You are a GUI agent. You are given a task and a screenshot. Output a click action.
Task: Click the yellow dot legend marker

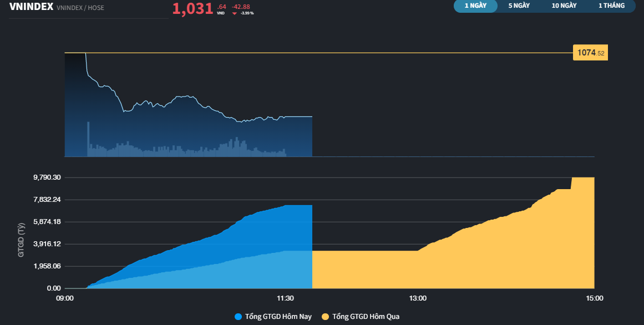(326, 317)
